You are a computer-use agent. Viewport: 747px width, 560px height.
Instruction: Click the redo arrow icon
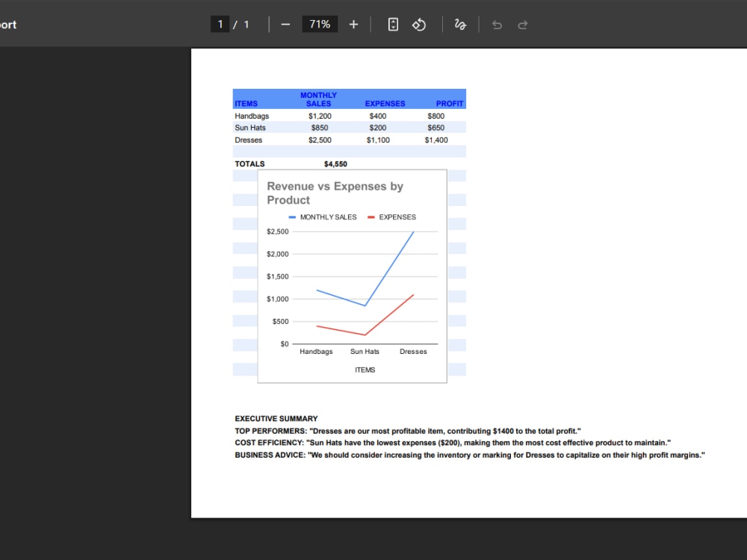[523, 25]
